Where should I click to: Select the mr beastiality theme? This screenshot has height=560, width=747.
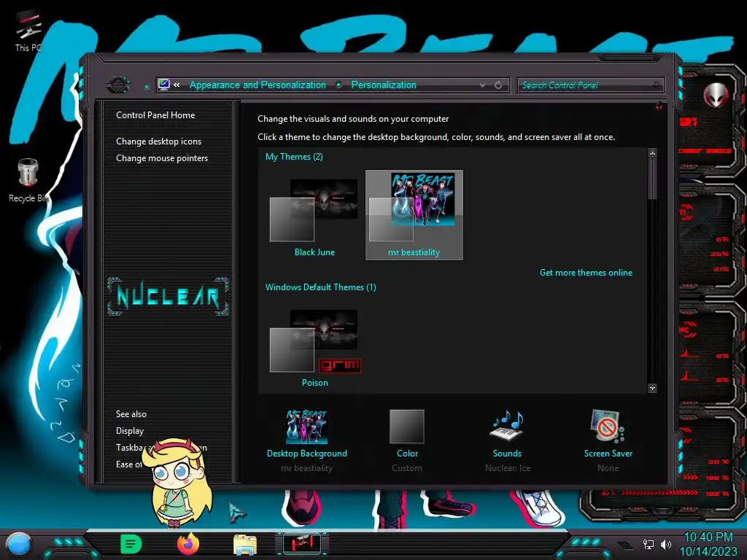point(414,215)
